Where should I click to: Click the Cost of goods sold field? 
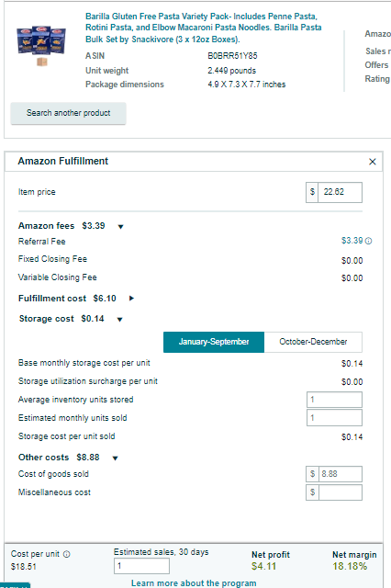(x=341, y=474)
